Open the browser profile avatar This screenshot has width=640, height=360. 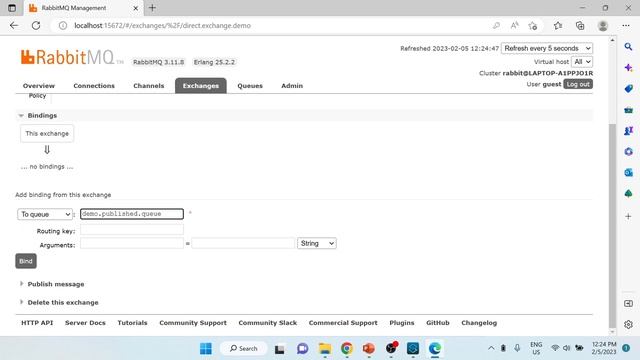tap(603, 25)
